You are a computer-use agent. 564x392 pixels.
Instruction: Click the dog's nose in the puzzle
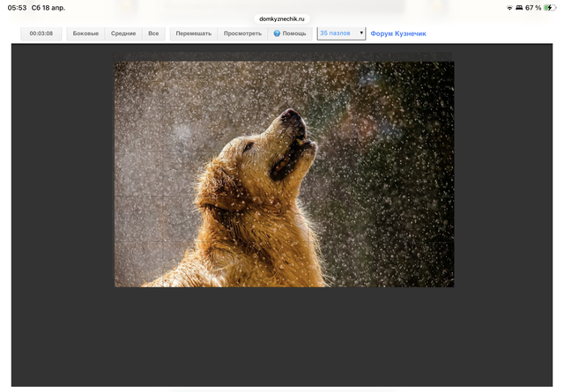pyautogui.click(x=288, y=115)
